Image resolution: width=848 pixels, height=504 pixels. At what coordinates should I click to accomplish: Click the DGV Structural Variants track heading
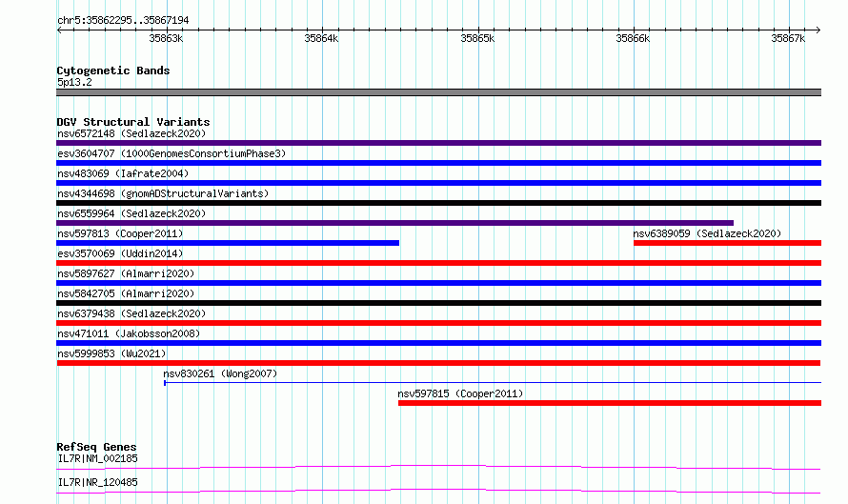click(133, 122)
